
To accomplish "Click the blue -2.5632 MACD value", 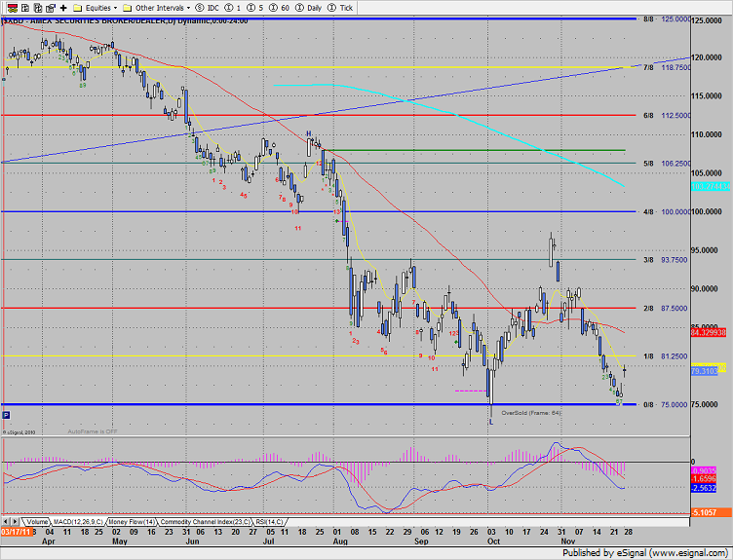I will [704, 488].
